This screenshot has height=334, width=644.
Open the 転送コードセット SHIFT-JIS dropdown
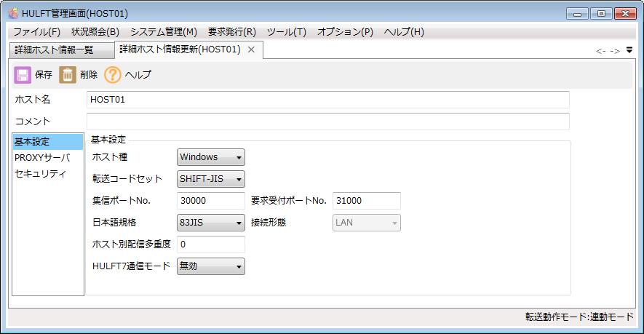coord(211,179)
